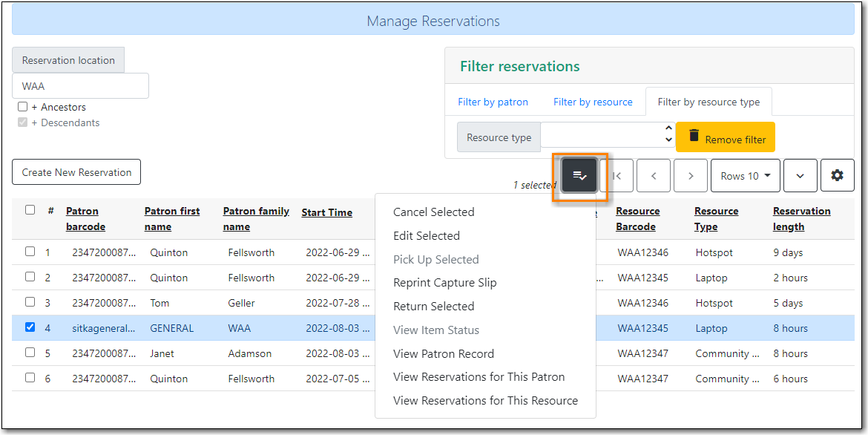Image resolution: width=868 pixels, height=435 pixels.
Task: Click the Manage Reservations header banner
Action: tap(433, 21)
